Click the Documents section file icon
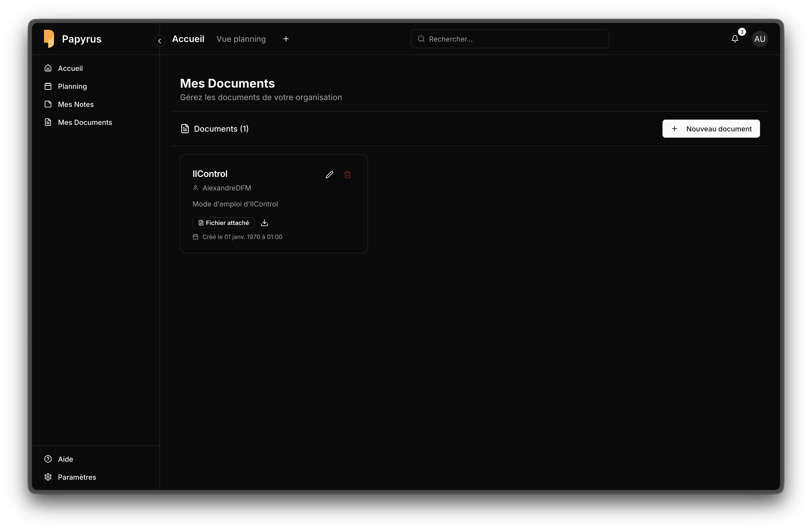 point(185,129)
